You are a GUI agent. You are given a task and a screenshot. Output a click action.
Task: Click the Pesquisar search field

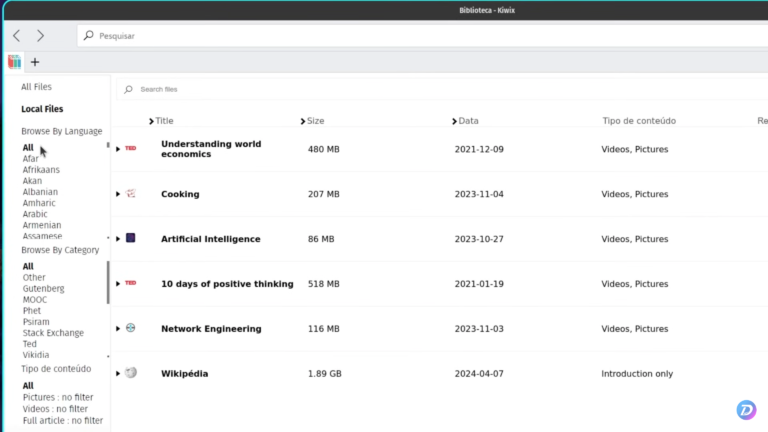pos(422,36)
